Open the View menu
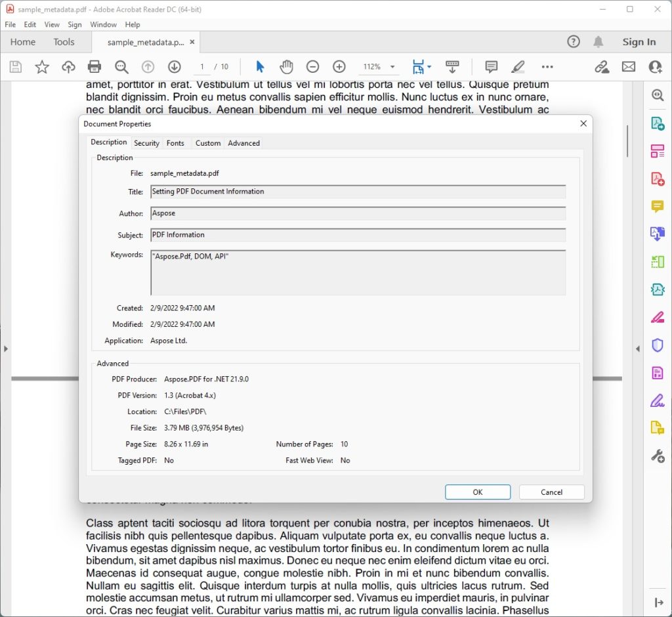The image size is (672, 617). (52, 24)
